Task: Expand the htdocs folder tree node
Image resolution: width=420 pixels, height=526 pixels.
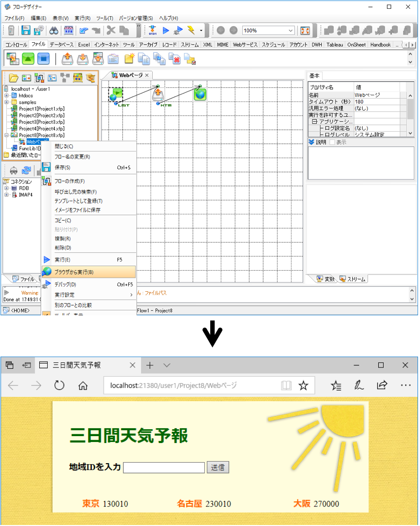Action: click(6, 96)
